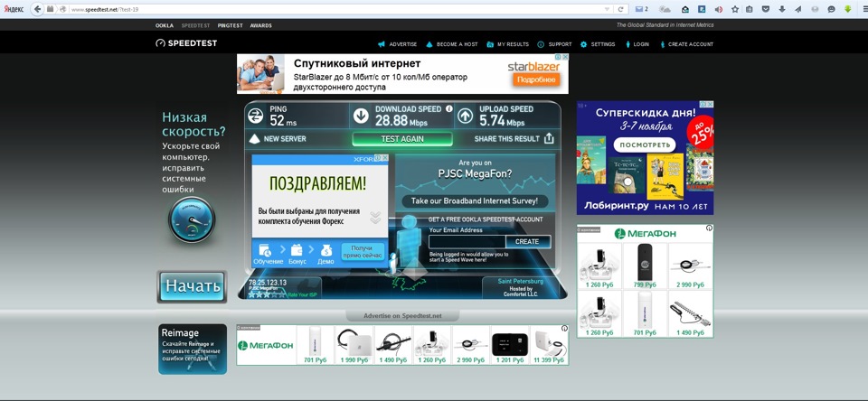Click the pyramid icon next to New Server
The height and width of the screenshot is (401, 868).
(254, 139)
